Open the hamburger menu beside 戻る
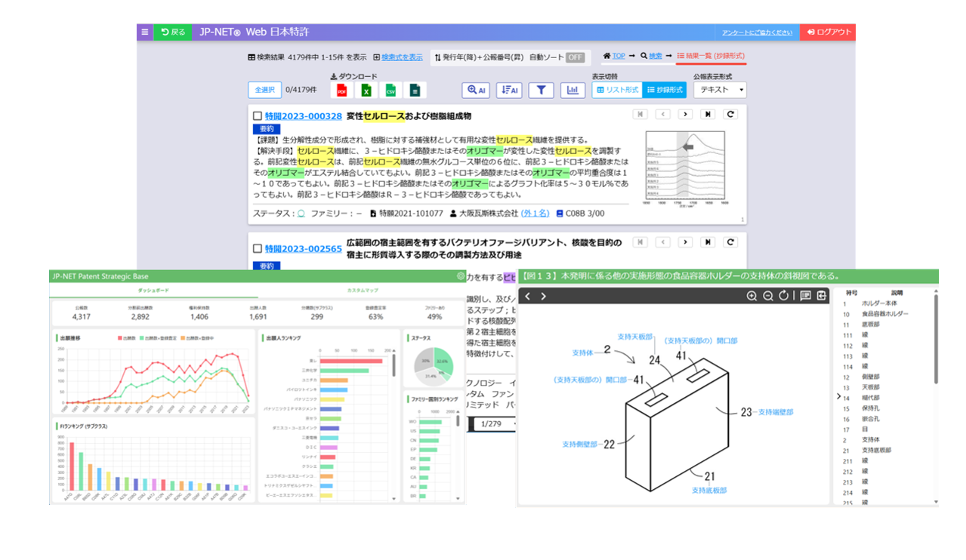This screenshot has width=966, height=560. [144, 32]
